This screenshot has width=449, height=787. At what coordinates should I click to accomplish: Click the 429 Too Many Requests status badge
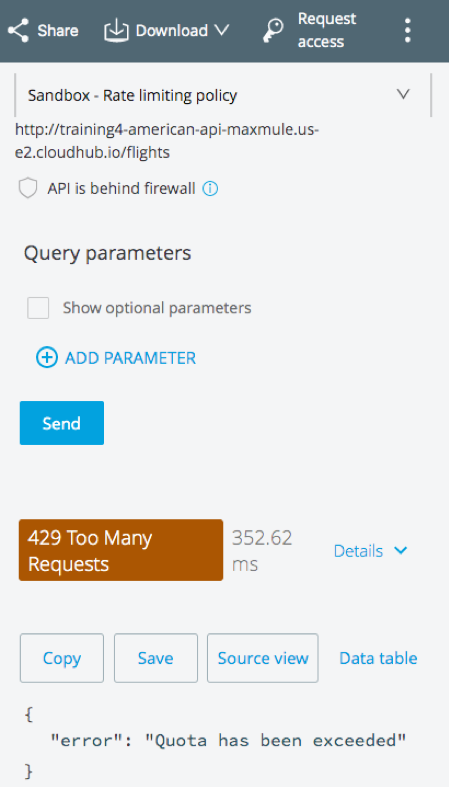point(121,550)
